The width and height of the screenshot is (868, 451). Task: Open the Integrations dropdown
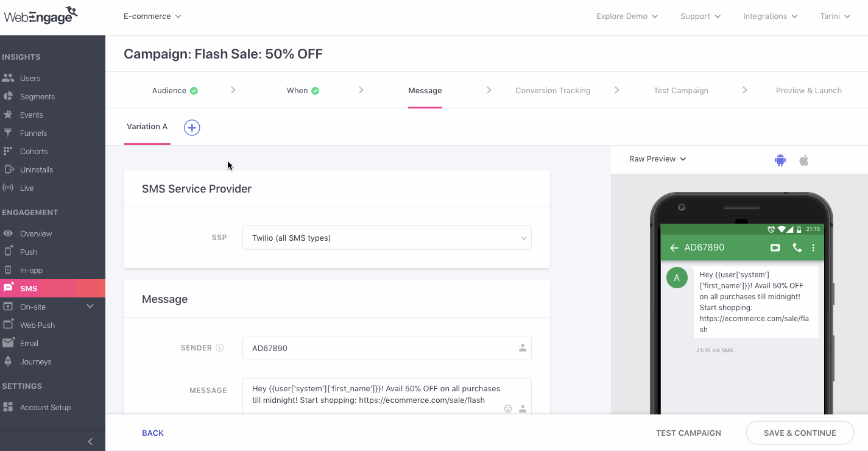[770, 16]
